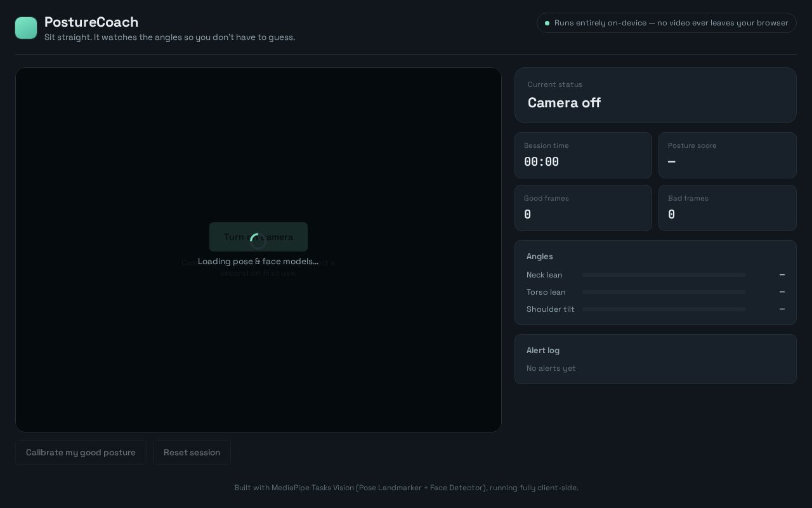Viewport: 812px width, 508px height.
Task: Click the Angles panel heading
Action: tap(540, 257)
